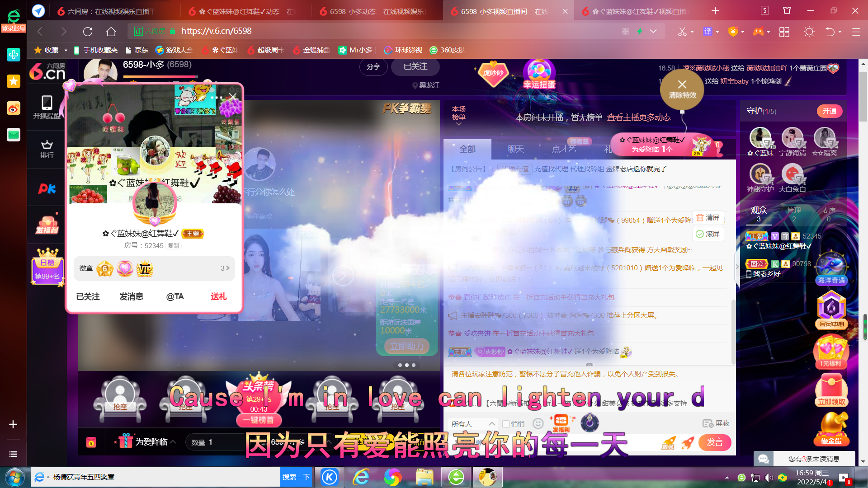Open the 您有3条未读消息 notification
Screen dimensions: 868x488
(x=814, y=459)
